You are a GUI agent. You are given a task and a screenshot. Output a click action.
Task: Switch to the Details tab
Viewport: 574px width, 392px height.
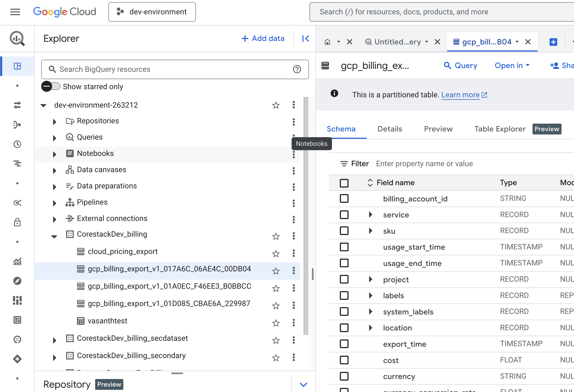(x=389, y=129)
